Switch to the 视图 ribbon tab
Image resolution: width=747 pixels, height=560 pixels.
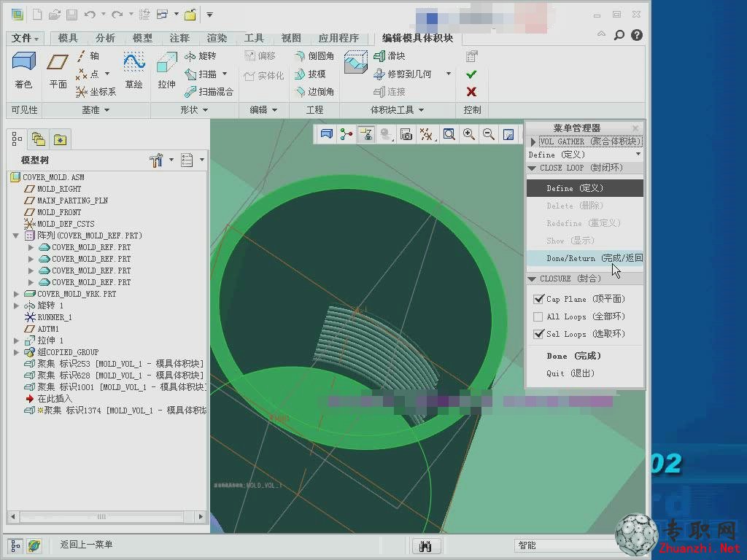tap(290, 38)
